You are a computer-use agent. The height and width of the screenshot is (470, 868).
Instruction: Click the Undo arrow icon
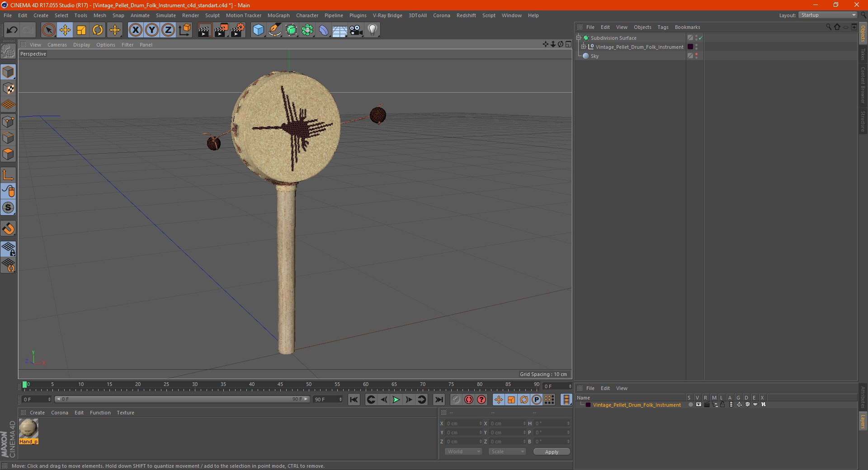point(12,30)
